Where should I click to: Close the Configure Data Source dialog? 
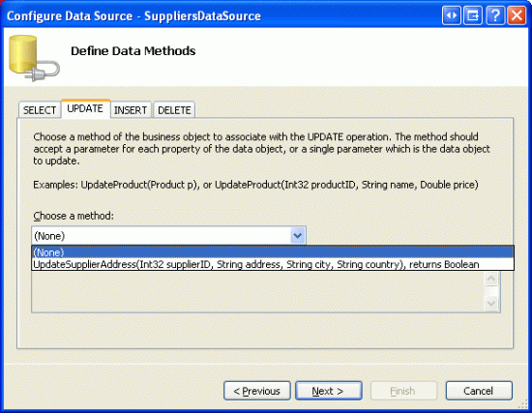pos(517,15)
